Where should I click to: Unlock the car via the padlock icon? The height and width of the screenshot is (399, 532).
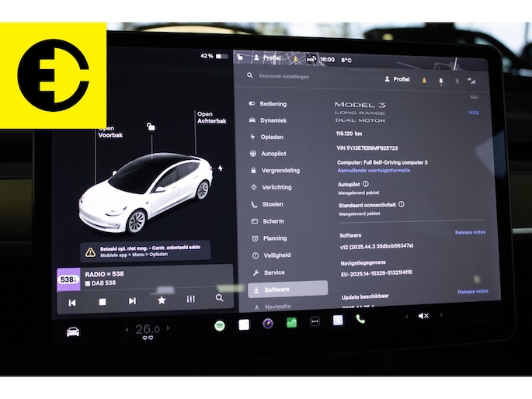151,126
